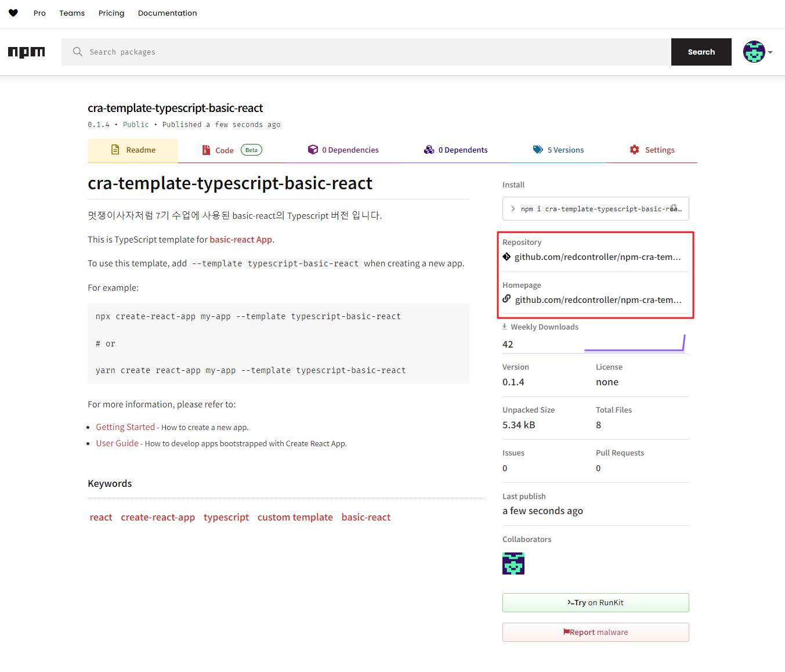The width and height of the screenshot is (785, 672).
Task: Switch to the 0 Dependencies tab
Action: tap(343, 150)
